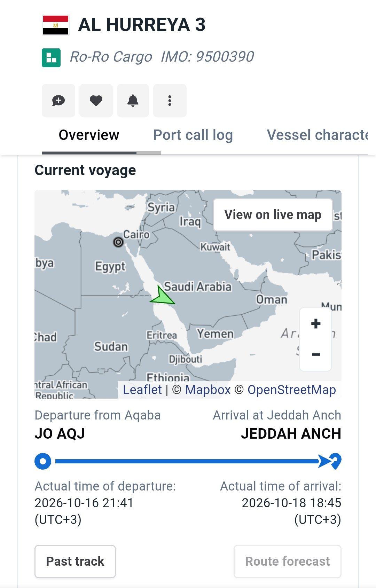Open the Vessel characteristics tab

click(x=317, y=135)
